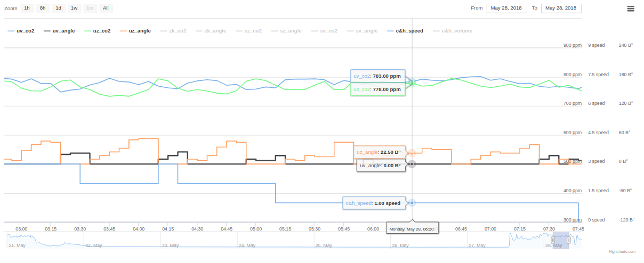Screen dimensions: 644x263
Task: Set zoom range to 1h
Action: tap(27, 8)
